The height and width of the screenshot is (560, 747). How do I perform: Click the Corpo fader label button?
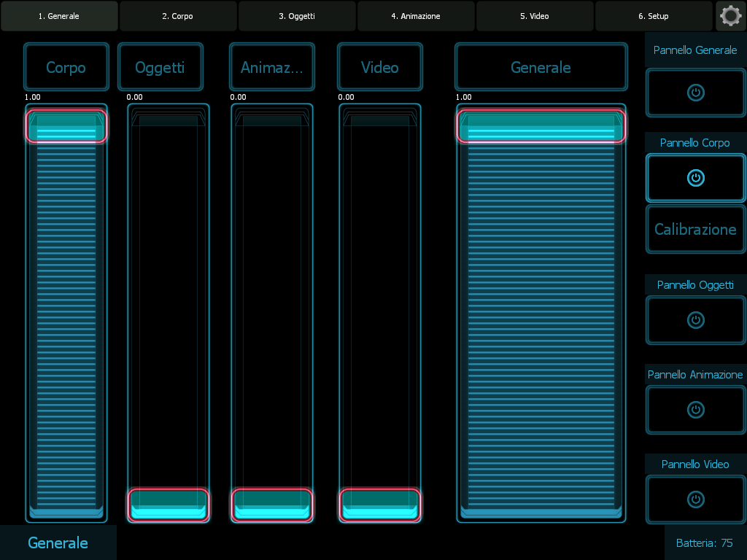click(66, 66)
